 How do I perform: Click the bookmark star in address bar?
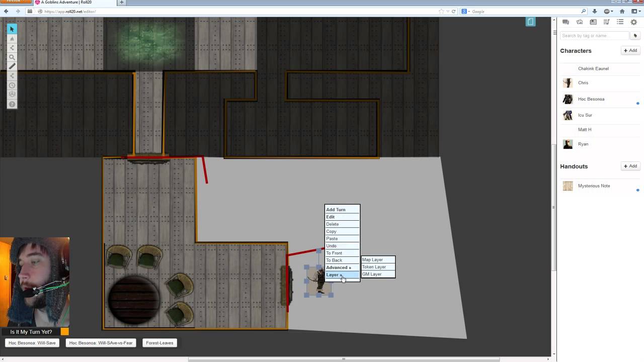[441, 11]
